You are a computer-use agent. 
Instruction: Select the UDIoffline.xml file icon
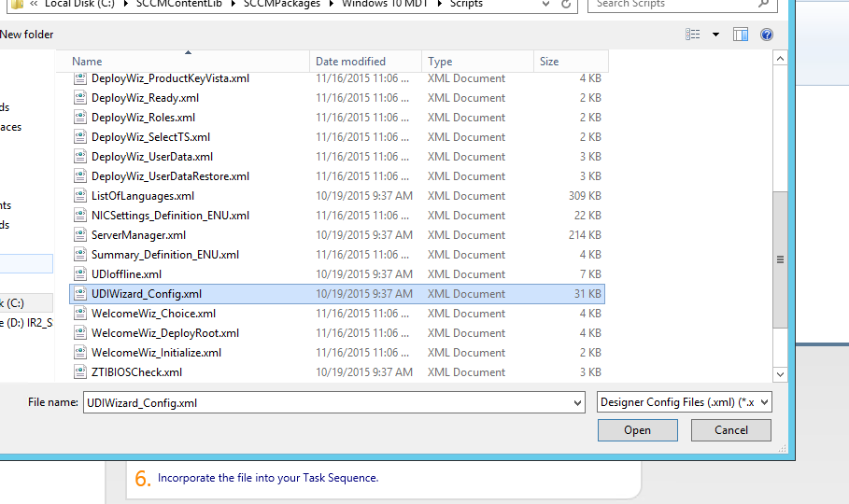[x=80, y=273]
